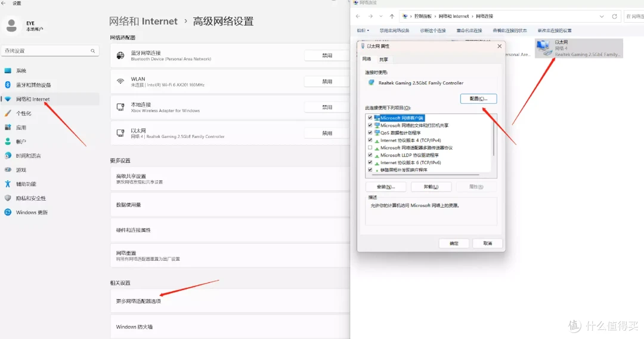Click 查看此连接的状态 in Explorer toolbar

click(510, 30)
